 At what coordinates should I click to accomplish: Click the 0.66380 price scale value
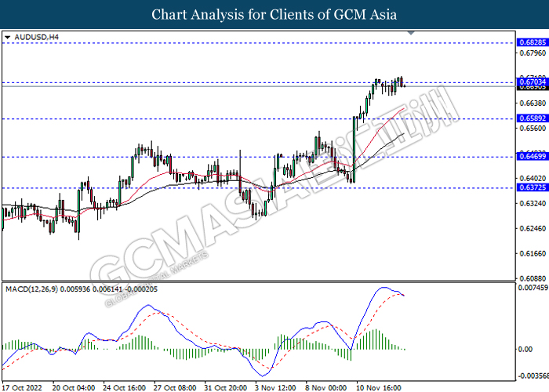coord(533,103)
